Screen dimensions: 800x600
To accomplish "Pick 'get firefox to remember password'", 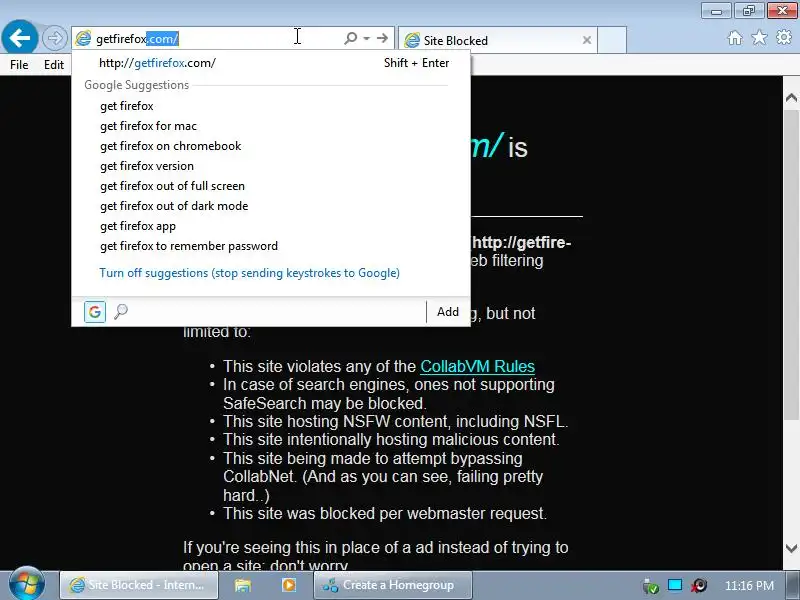I will [x=270, y=246].
